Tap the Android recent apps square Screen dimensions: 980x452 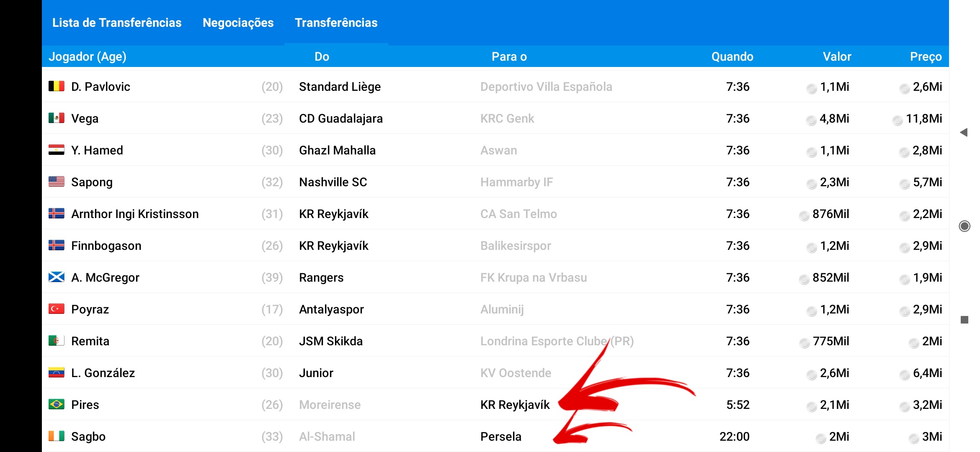[x=965, y=320]
